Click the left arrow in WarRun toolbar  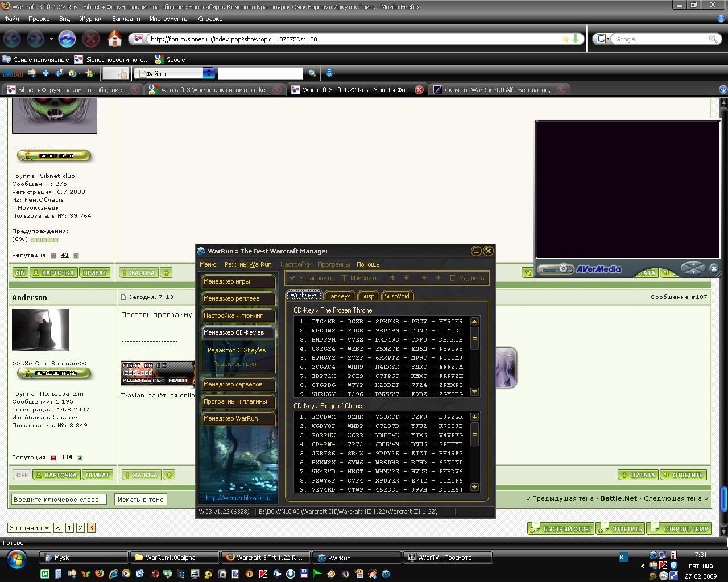(424, 278)
